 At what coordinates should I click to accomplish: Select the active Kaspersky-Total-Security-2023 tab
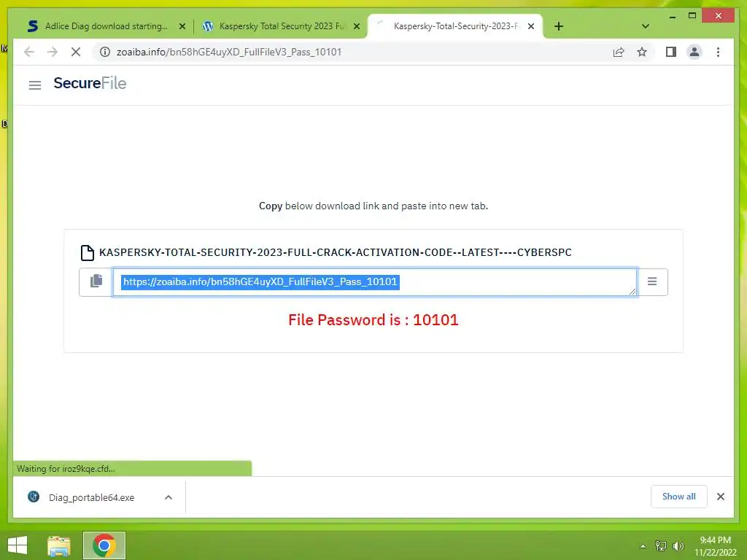point(455,26)
